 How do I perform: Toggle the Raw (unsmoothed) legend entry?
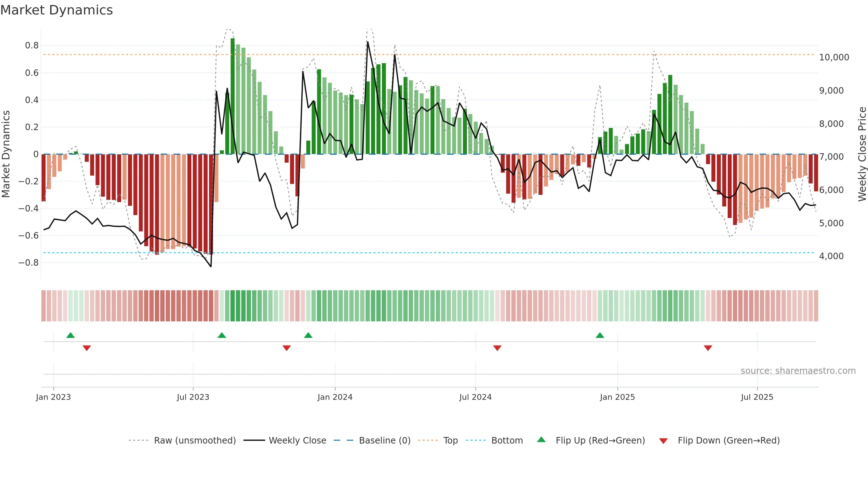click(182, 440)
